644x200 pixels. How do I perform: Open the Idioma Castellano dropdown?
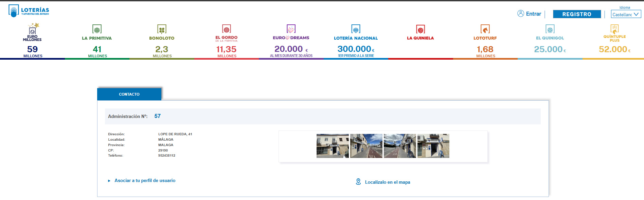626,14
